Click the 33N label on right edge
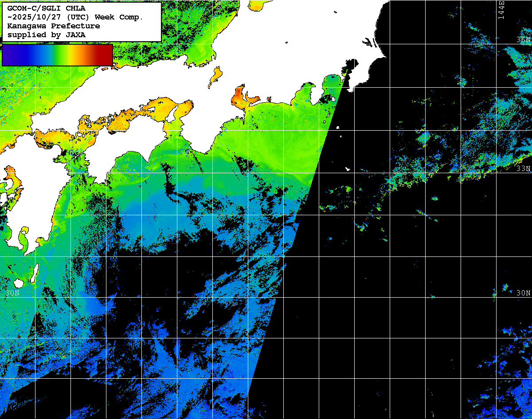The width and height of the screenshot is (532, 419). [524, 169]
